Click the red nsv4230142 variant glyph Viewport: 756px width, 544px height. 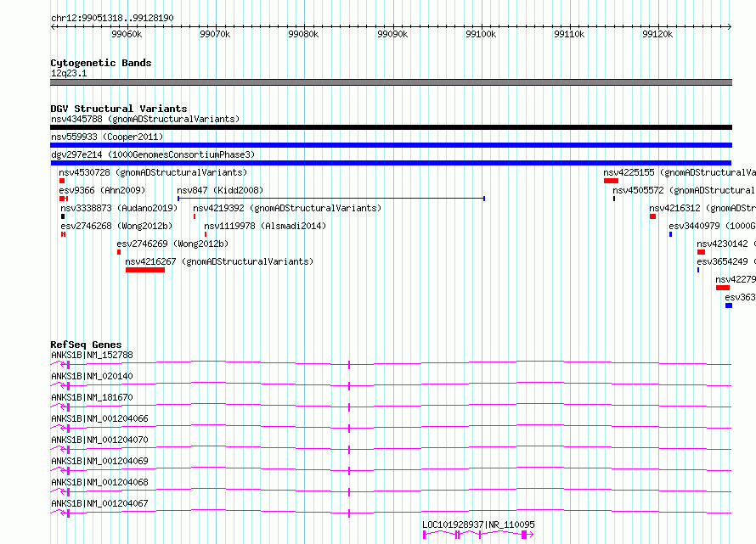[x=701, y=252]
